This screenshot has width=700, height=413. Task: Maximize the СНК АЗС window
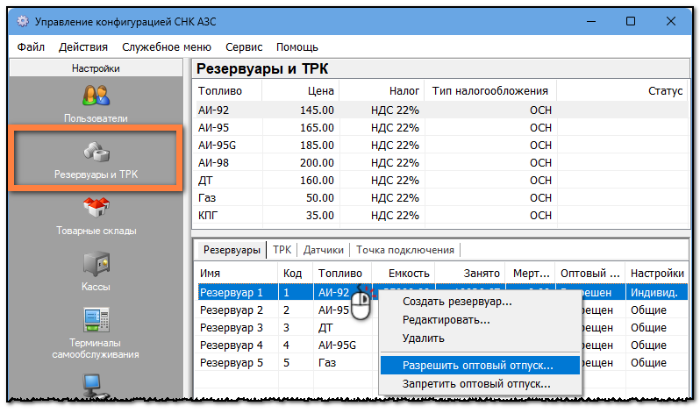(630, 21)
